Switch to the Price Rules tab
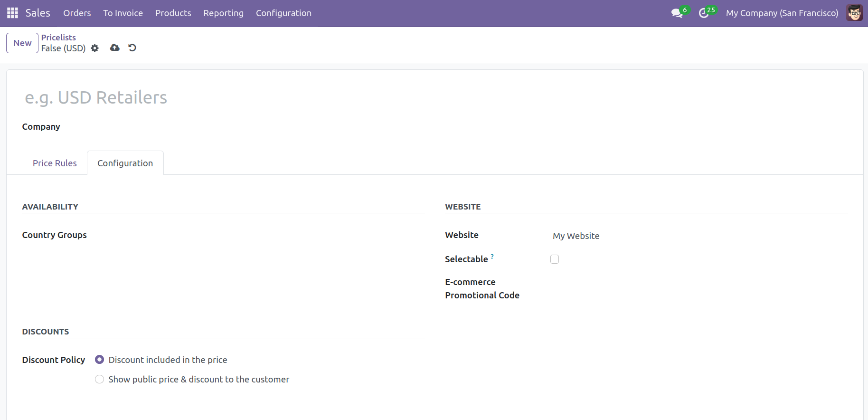Image resolution: width=868 pixels, height=420 pixels. click(55, 163)
